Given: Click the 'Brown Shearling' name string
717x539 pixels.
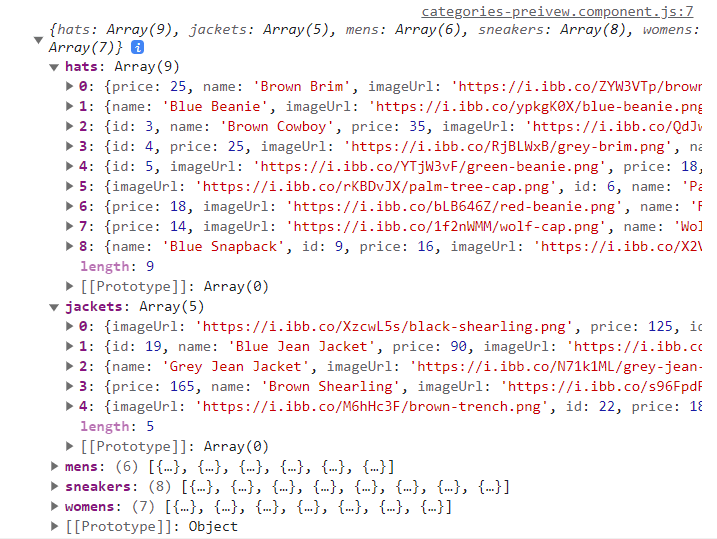Looking at the screenshot, I should 331,387.
